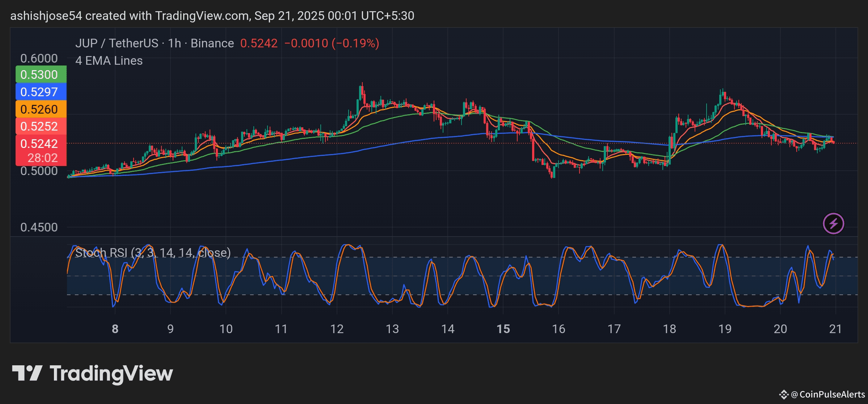Click the TradingView wordmark text
This screenshot has width=868, height=404.
coord(111,374)
